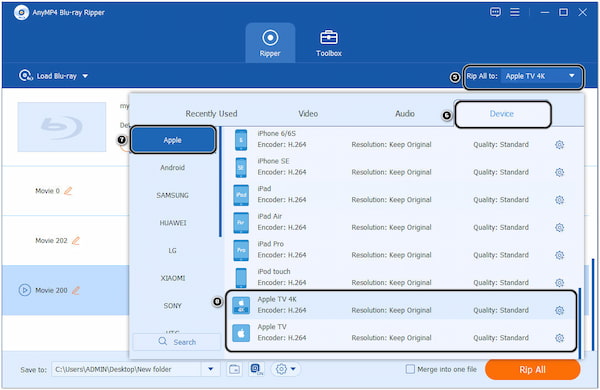This screenshot has height=390, width=600.
Task: Open settings gear for iPad
Action: pos(559,200)
